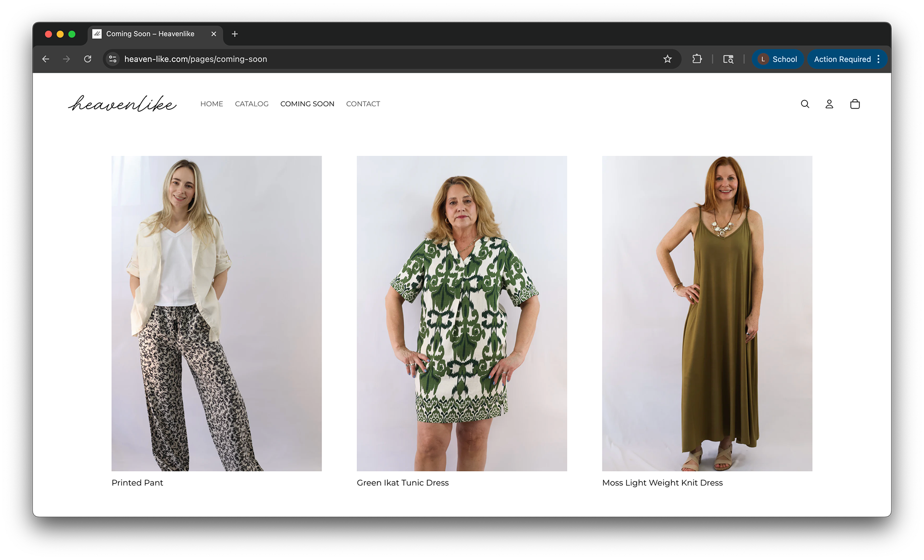Viewport: 924px width, 560px height.
Task: Click the heavenlike logo
Action: [x=122, y=103]
